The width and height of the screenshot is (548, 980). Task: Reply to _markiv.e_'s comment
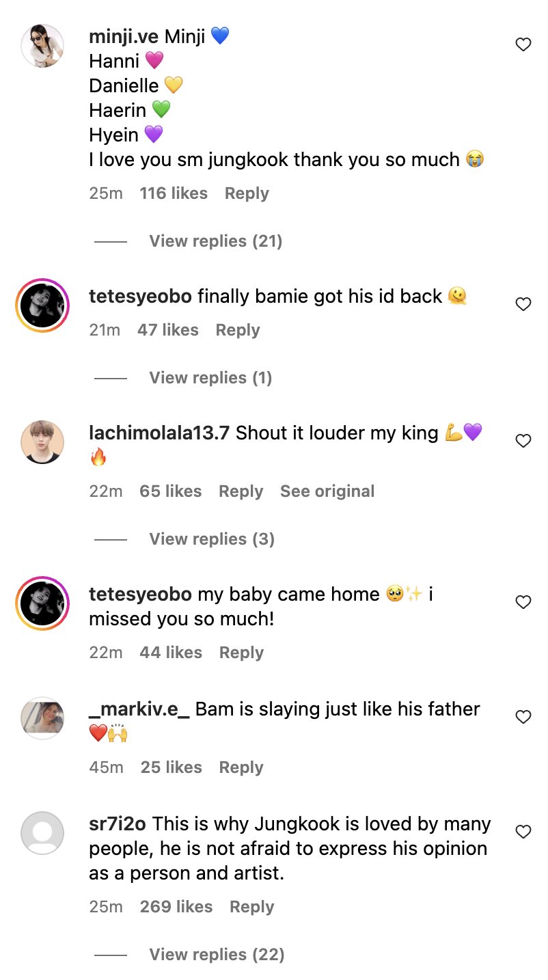[x=241, y=767]
